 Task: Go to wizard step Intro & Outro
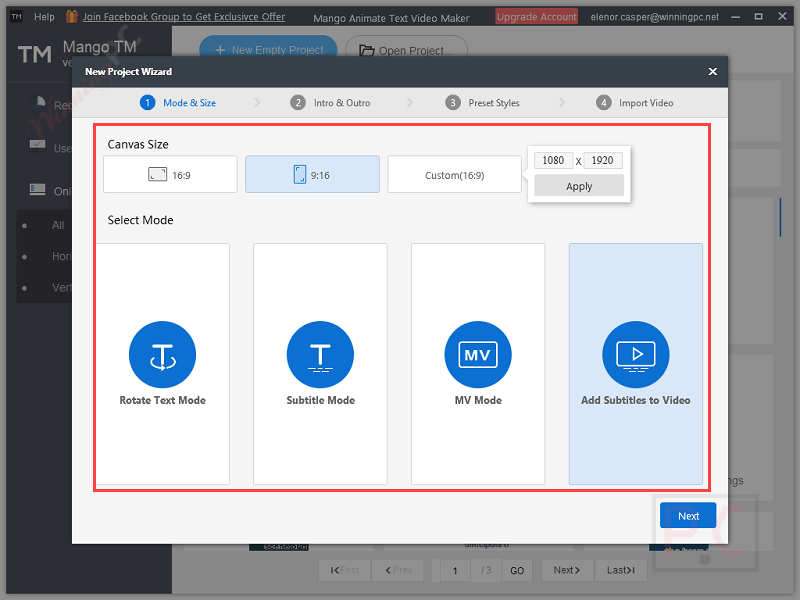point(330,103)
